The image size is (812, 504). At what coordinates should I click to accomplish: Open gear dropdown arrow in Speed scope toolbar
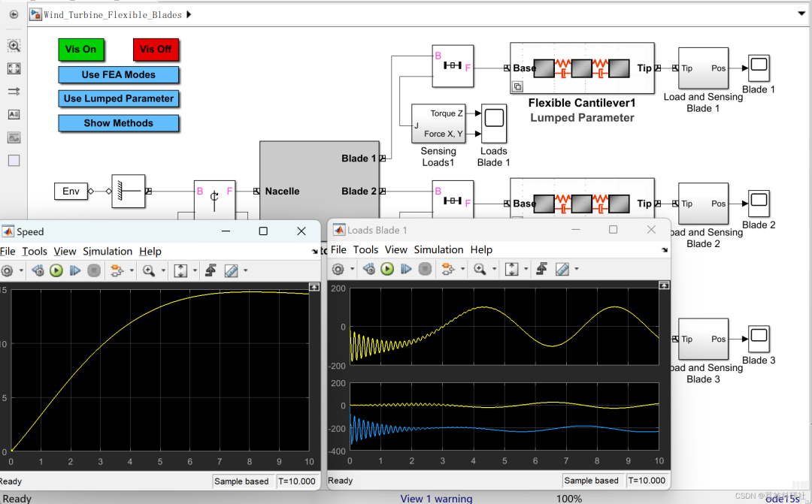21,270
